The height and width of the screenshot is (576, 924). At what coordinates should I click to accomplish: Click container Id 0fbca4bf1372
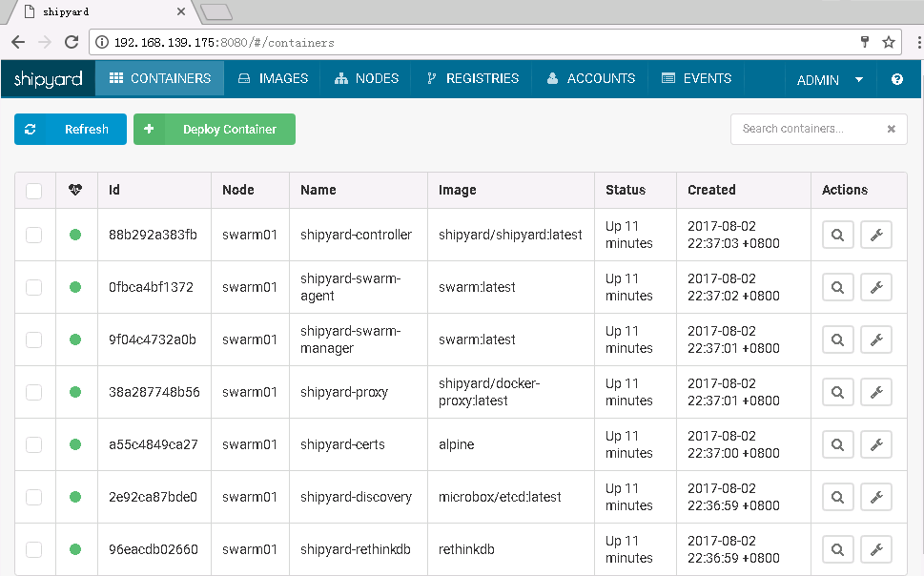pyautogui.click(x=151, y=287)
